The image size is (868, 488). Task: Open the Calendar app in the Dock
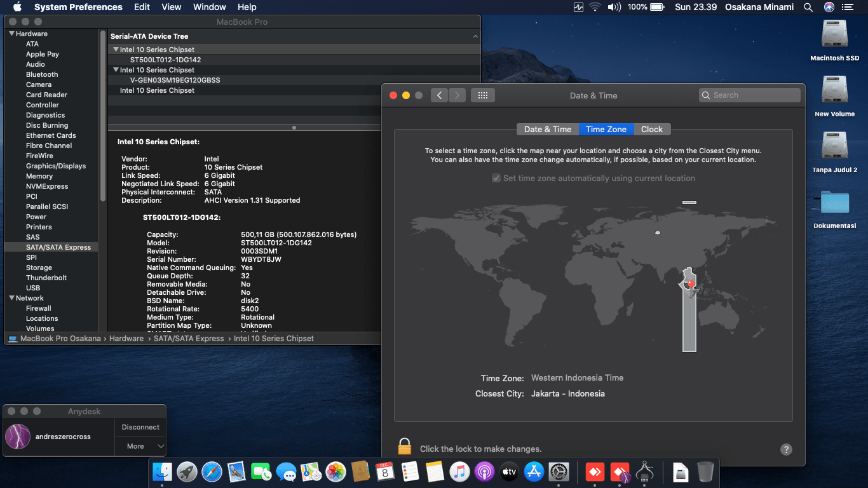click(385, 472)
